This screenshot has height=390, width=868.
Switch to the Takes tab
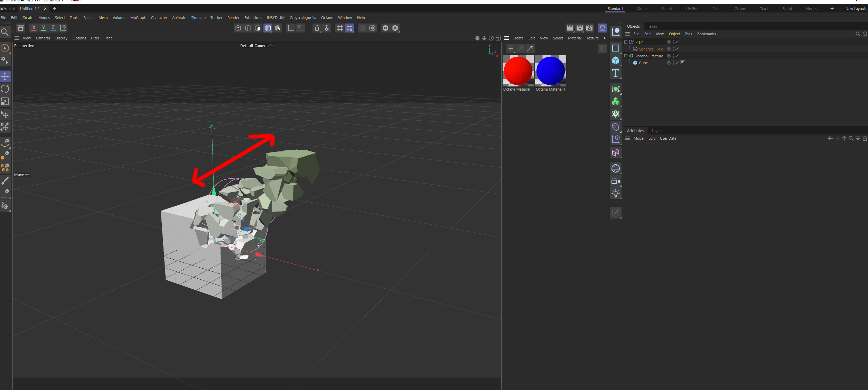pyautogui.click(x=652, y=26)
